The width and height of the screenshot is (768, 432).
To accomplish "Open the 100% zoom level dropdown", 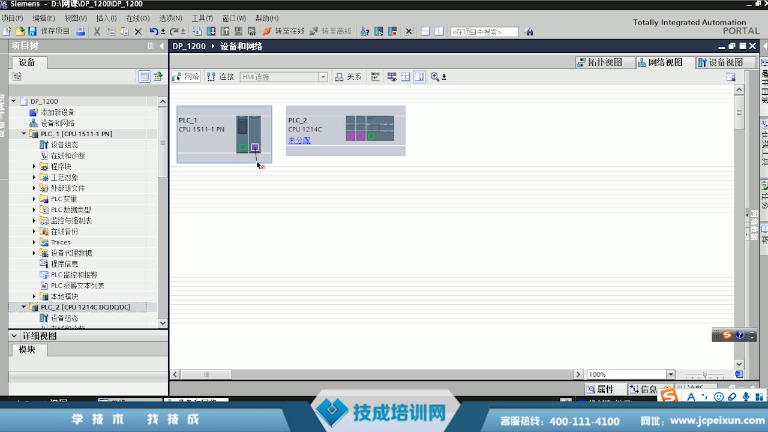I will click(x=671, y=374).
